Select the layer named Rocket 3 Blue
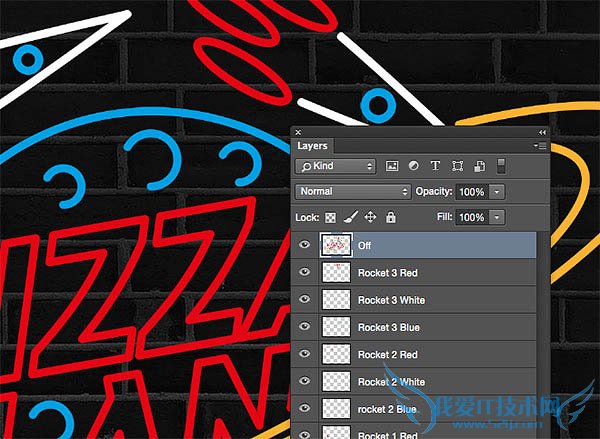This screenshot has width=600, height=439. [x=414, y=327]
